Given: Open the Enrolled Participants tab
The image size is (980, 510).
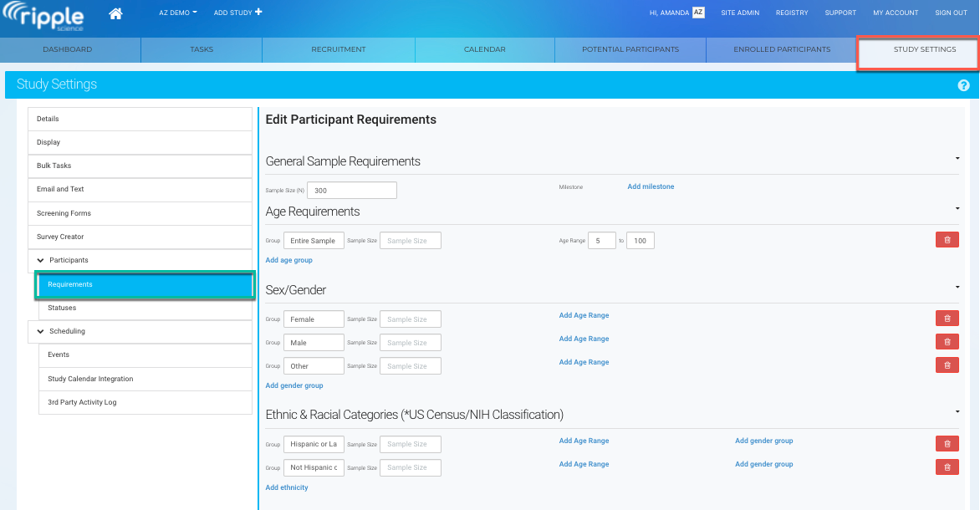Looking at the screenshot, I should click(782, 49).
